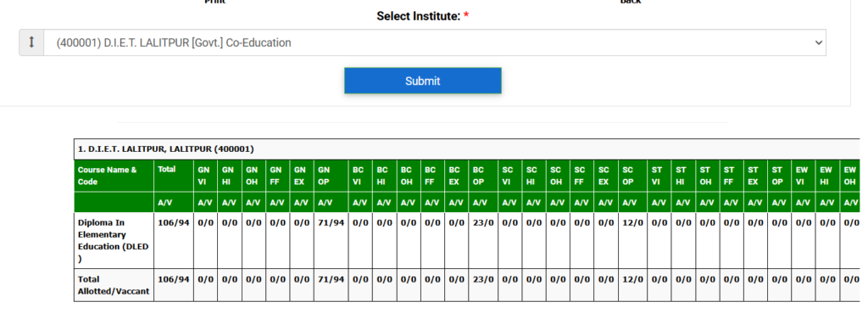Click the 'SC HI' column header

(534, 176)
